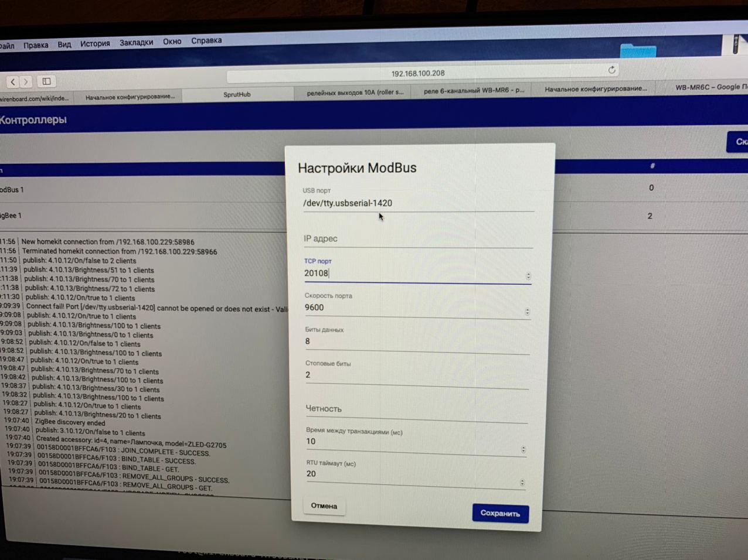This screenshot has width=748, height=560.
Task: Click the Стоповые биты field
Action: point(417,375)
